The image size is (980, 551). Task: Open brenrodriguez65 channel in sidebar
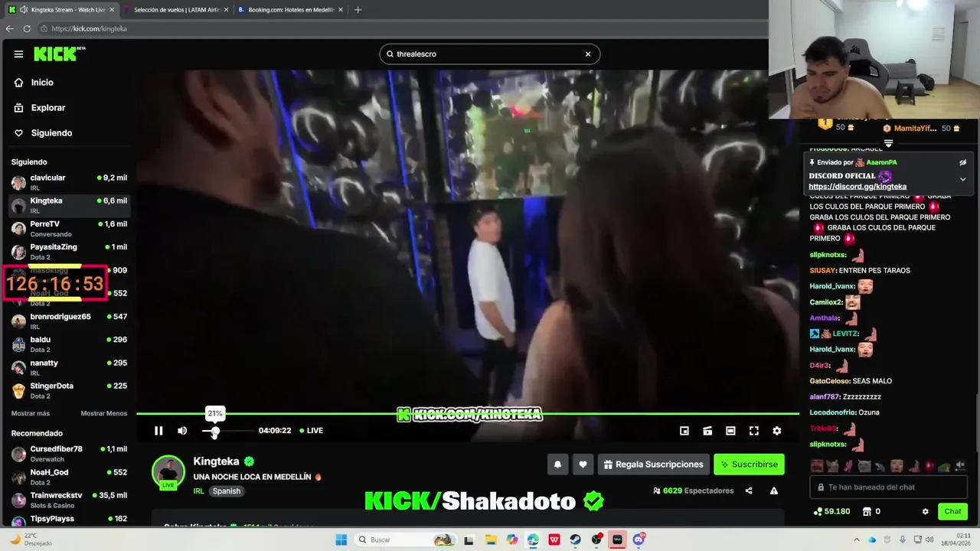click(69, 321)
